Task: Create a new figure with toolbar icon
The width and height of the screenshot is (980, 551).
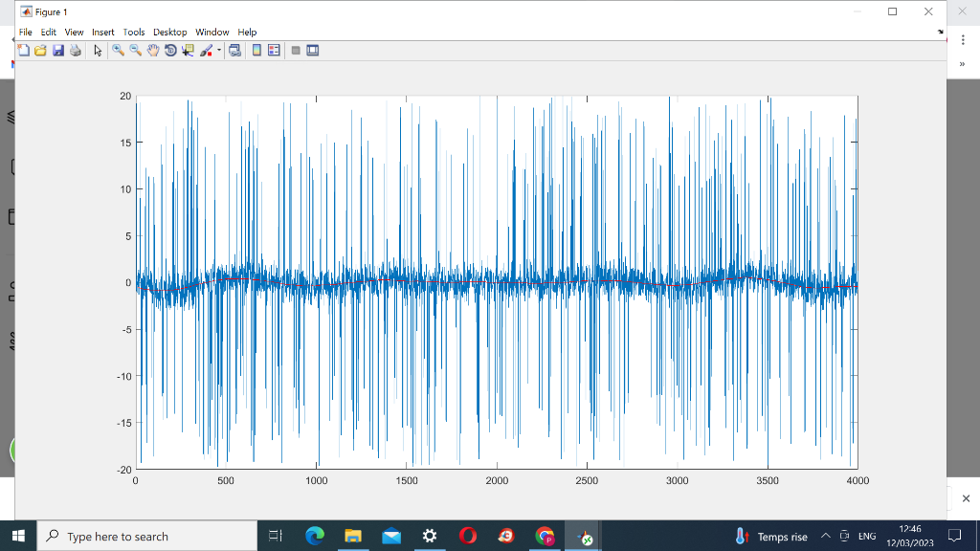Action: click(x=24, y=51)
